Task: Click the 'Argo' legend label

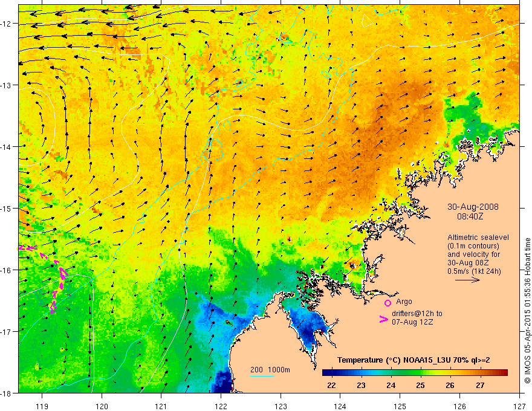Action: 404,302
